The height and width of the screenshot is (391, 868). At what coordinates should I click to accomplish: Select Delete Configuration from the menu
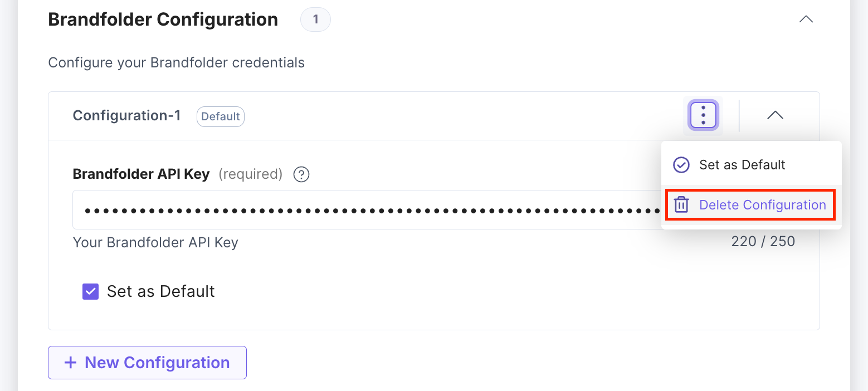(x=763, y=205)
